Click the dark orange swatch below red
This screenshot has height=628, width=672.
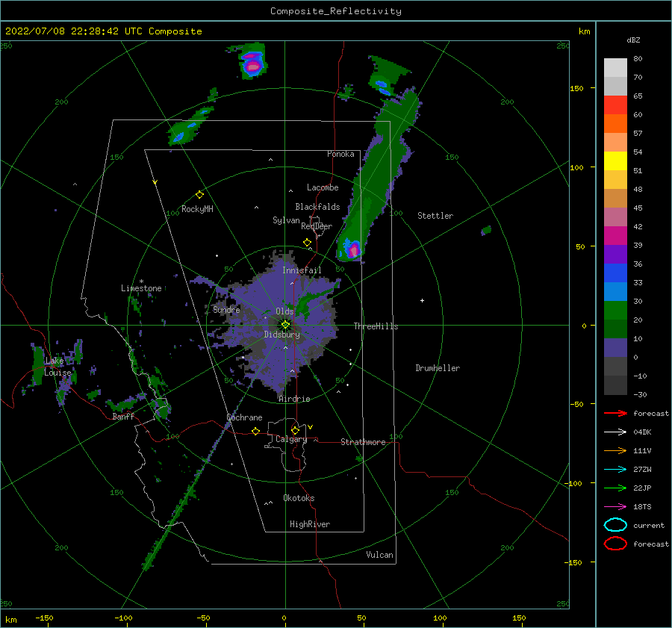click(x=615, y=123)
